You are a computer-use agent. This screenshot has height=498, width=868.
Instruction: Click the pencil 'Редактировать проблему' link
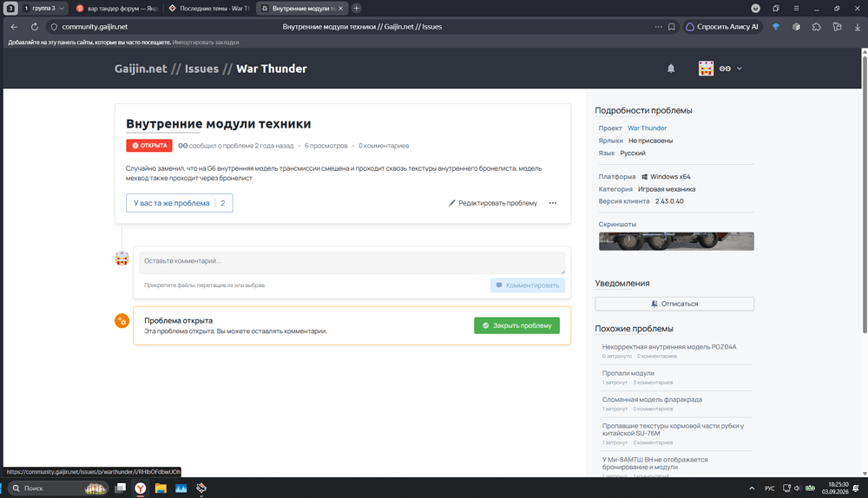[x=493, y=203]
